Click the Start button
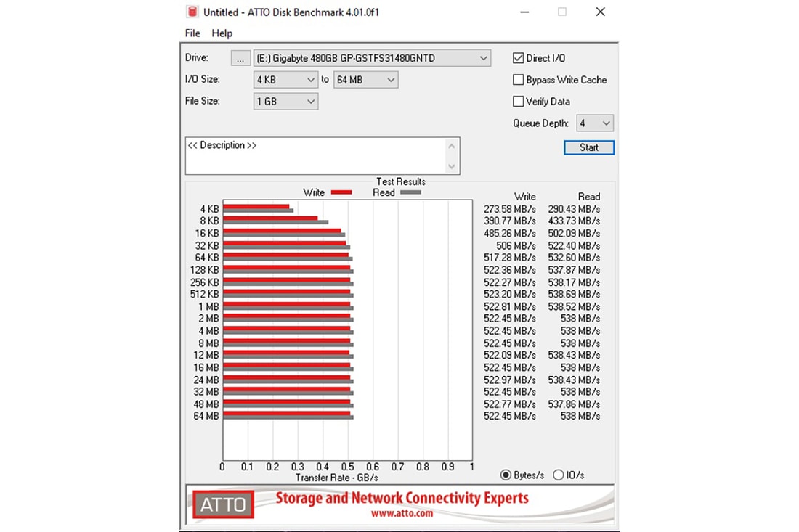The height and width of the screenshot is (532, 799). coord(589,147)
